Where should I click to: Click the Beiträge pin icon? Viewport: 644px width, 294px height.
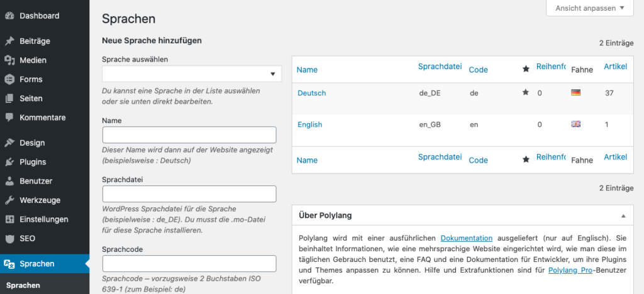point(9,41)
